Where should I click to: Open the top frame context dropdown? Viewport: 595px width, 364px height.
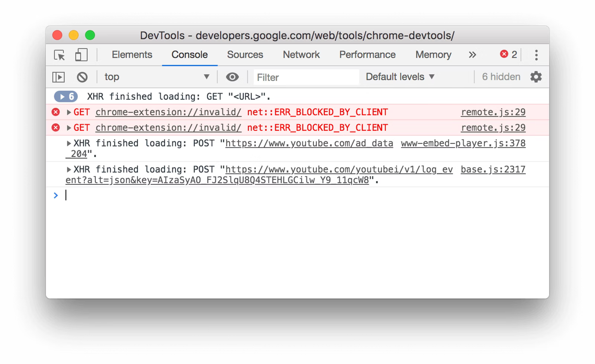pyautogui.click(x=156, y=77)
